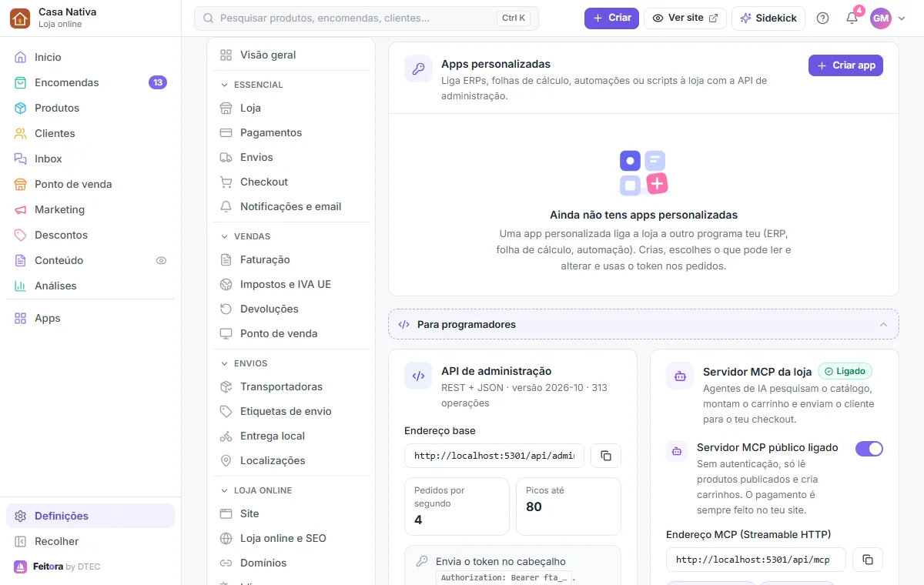Open the account dropdown chevron

pyautogui.click(x=902, y=18)
